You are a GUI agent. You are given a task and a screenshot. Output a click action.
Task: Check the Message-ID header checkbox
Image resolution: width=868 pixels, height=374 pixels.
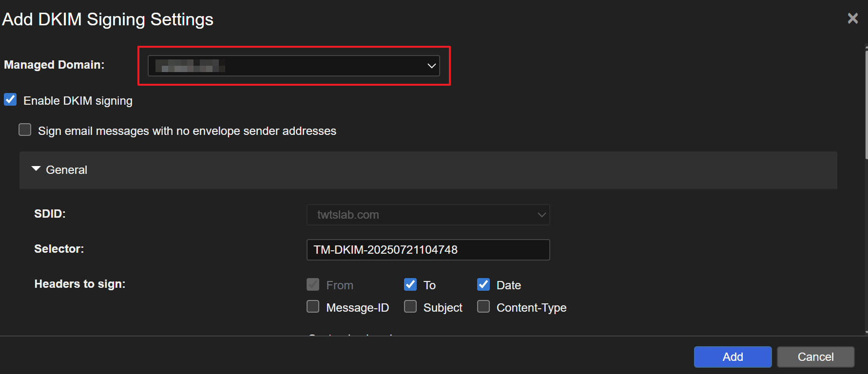point(313,307)
